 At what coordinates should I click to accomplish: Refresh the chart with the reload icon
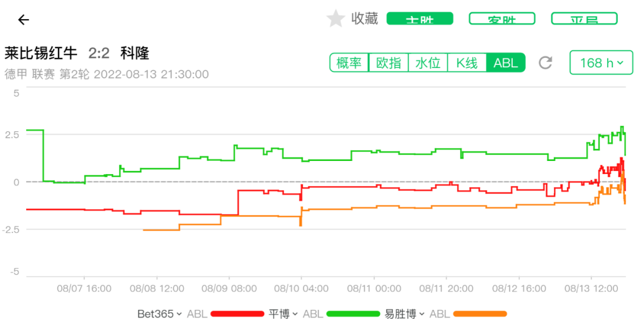pyautogui.click(x=545, y=63)
